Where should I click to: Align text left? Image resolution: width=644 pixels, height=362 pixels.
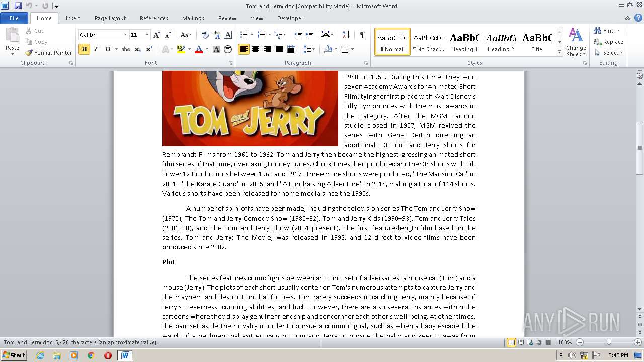coord(244,49)
